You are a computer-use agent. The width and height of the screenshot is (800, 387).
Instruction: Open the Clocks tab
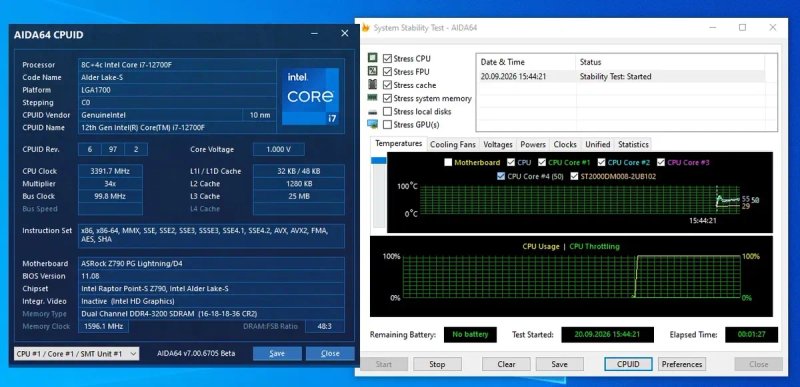pyautogui.click(x=565, y=145)
